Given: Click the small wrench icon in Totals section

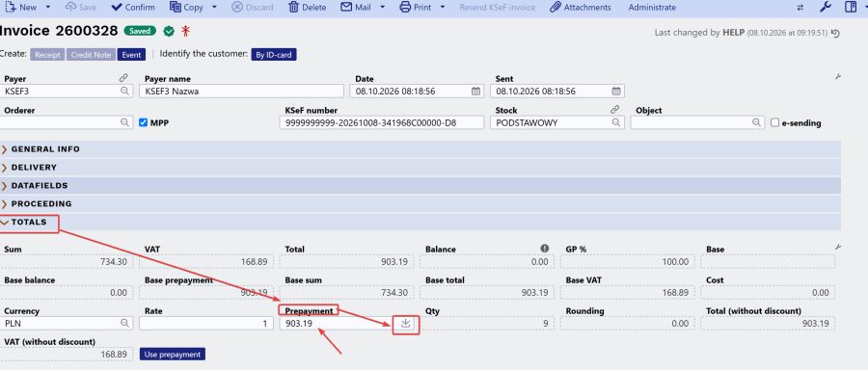Looking at the screenshot, I should [837, 248].
